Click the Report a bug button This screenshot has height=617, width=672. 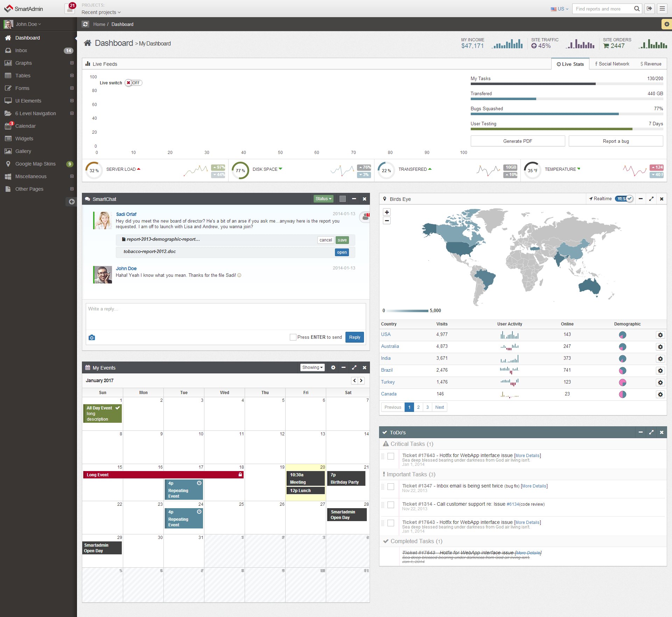tap(616, 141)
